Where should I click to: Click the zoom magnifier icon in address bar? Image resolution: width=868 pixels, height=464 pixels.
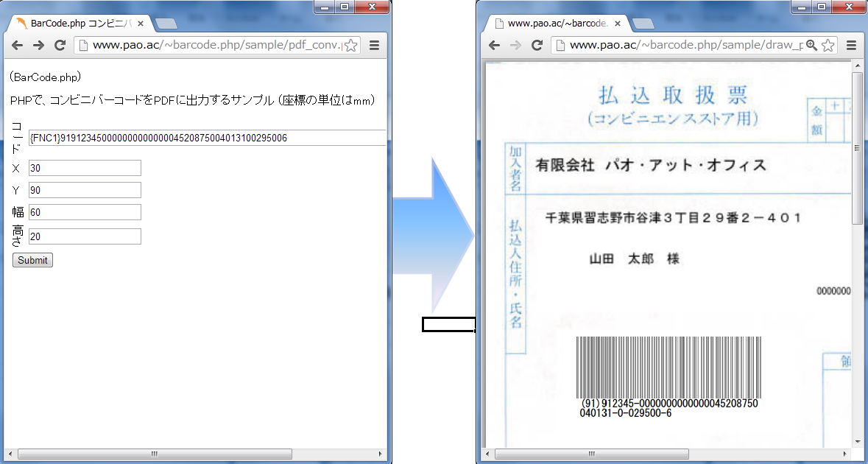[811, 46]
